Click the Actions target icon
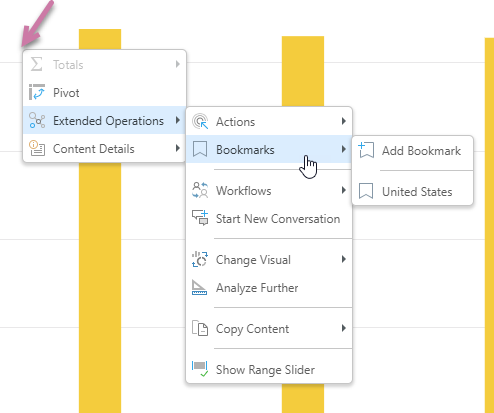This screenshot has width=494, height=413. click(200, 121)
